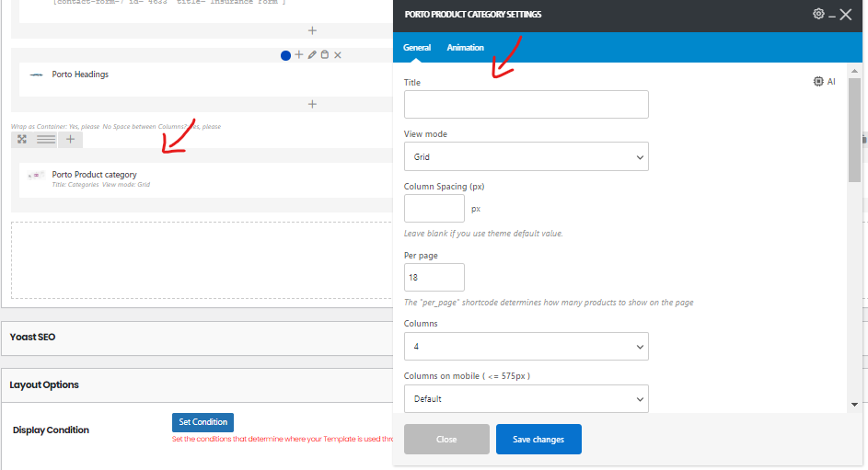Delete the column using the X icon

[x=338, y=55]
